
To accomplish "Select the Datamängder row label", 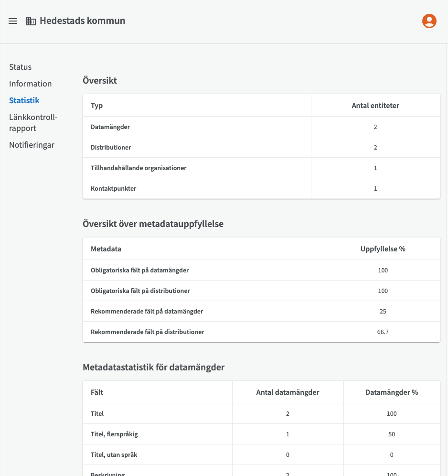I will tap(110, 127).
